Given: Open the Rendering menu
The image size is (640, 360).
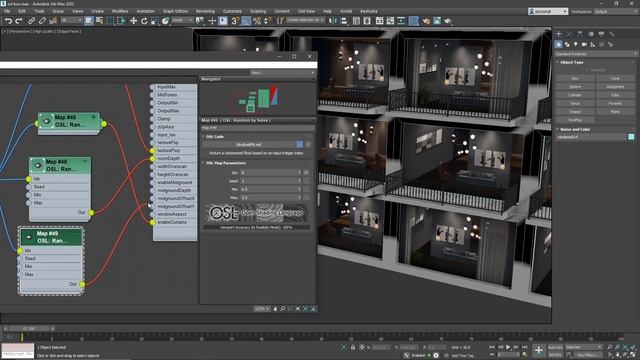Looking at the screenshot, I should point(205,11).
